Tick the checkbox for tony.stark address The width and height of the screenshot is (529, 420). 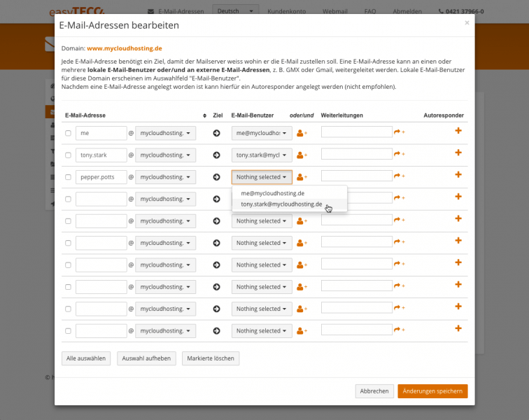(68, 155)
